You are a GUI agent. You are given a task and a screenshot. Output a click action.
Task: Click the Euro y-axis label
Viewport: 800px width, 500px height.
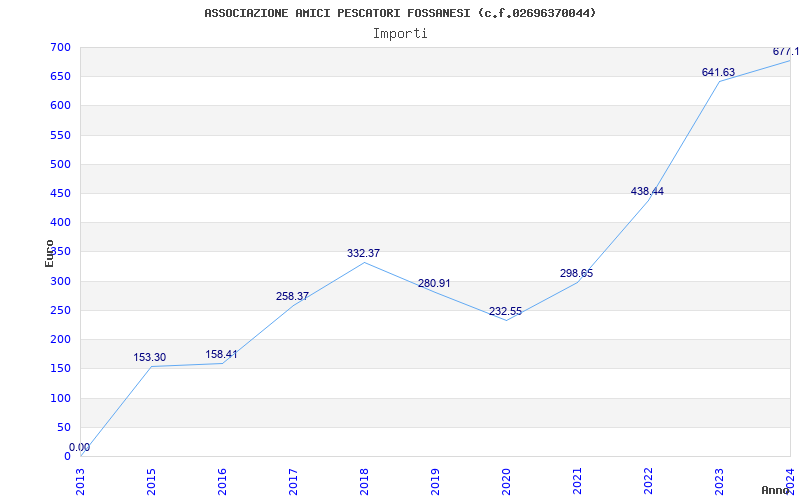49,253
